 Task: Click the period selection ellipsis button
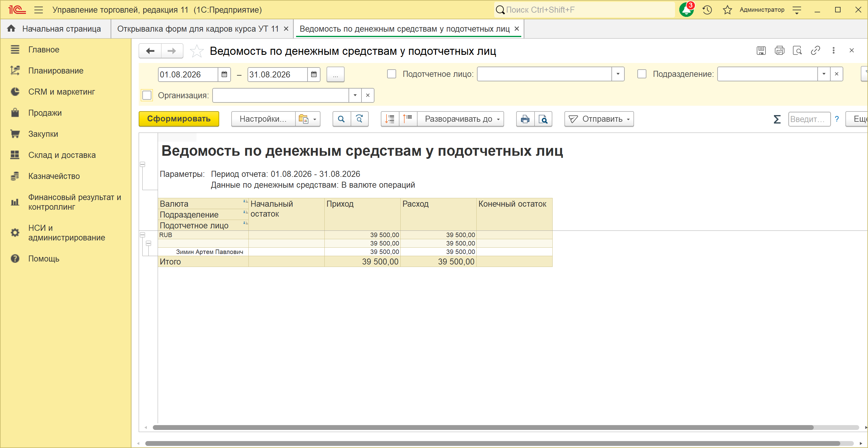(x=335, y=74)
